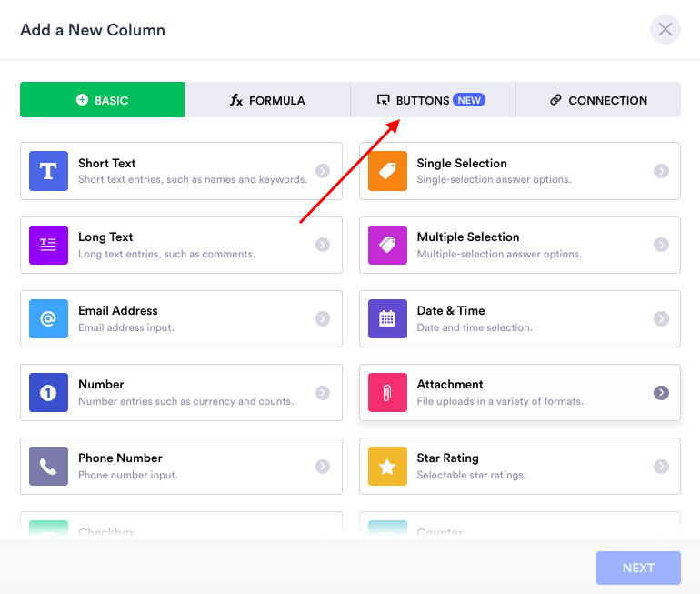Select the purple Long Text icon

click(49, 245)
